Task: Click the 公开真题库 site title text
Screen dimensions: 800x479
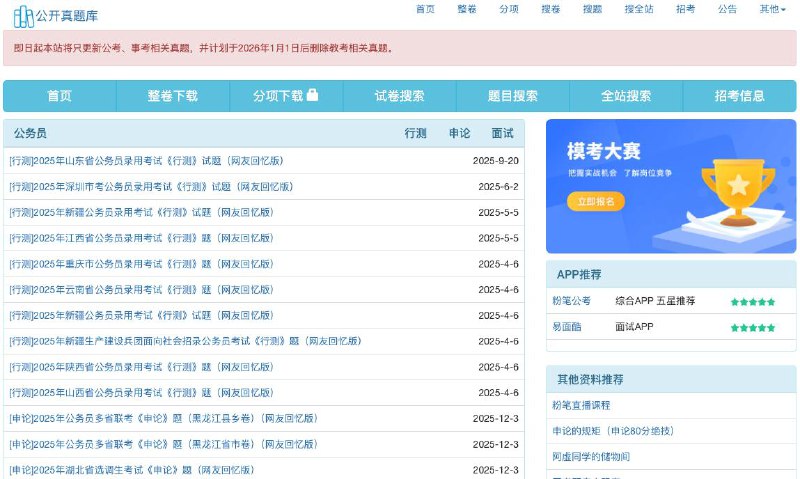Action: 67,16
